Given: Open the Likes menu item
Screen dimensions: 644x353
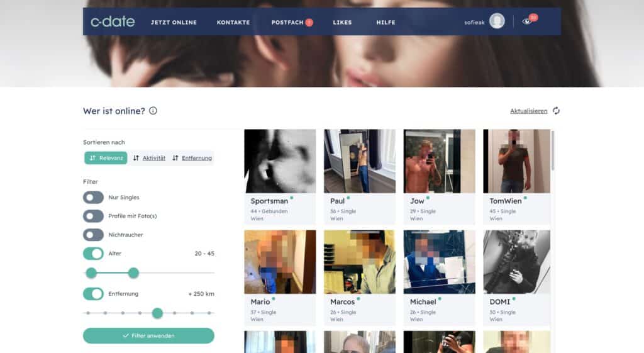Looking at the screenshot, I should coord(342,23).
